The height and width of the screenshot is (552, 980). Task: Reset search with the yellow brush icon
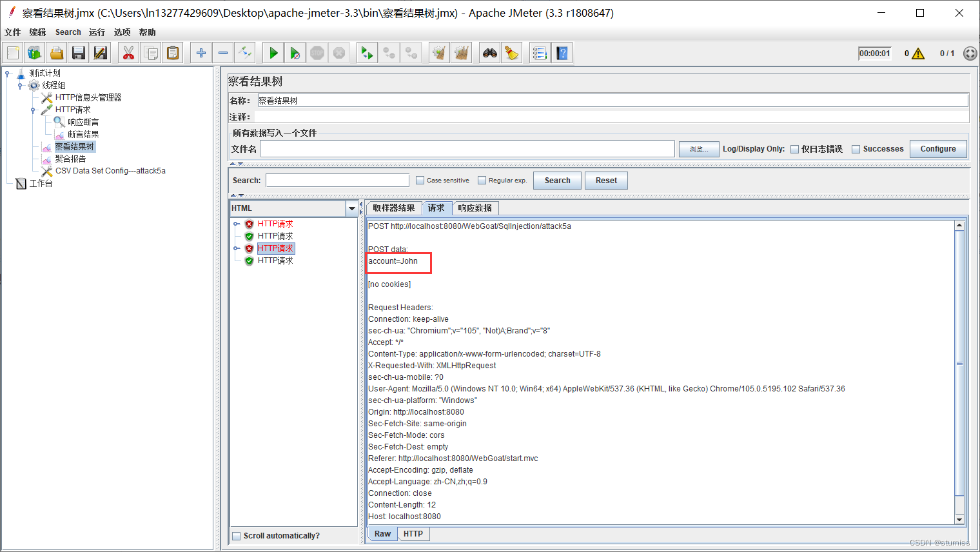coord(512,53)
